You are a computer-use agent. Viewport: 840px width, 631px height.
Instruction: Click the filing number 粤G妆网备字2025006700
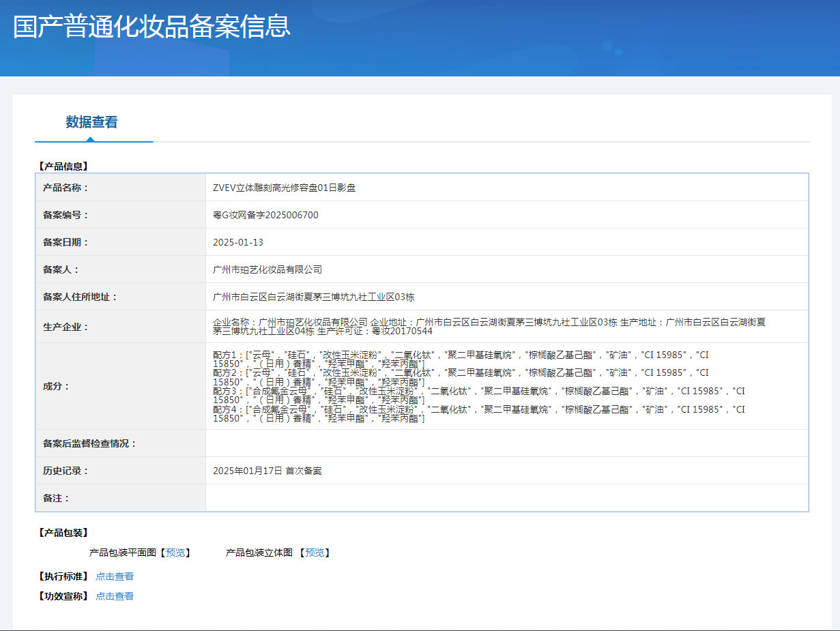[x=265, y=215]
